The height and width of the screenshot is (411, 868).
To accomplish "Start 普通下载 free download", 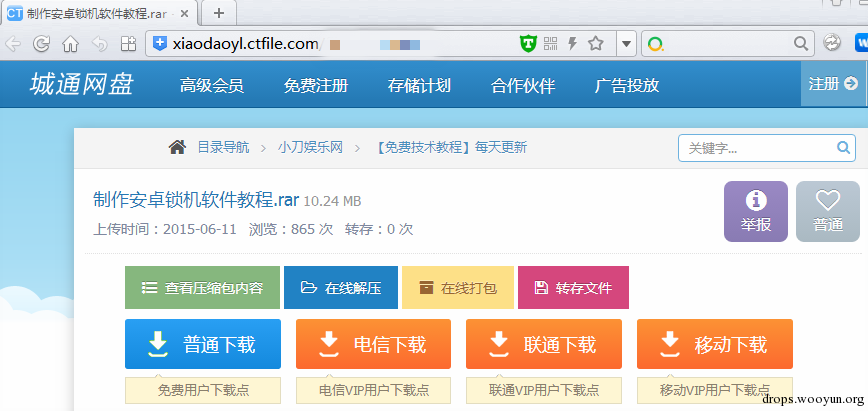I will pos(203,344).
